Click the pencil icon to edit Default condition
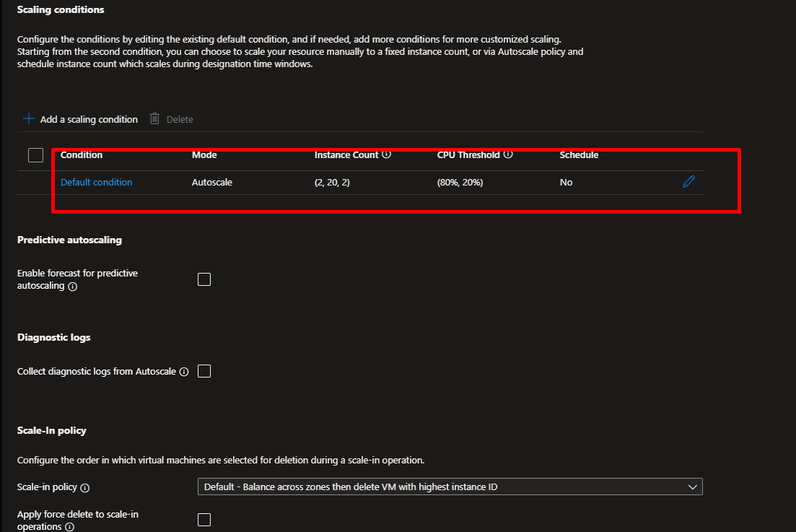The image size is (796, 532). [688, 182]
